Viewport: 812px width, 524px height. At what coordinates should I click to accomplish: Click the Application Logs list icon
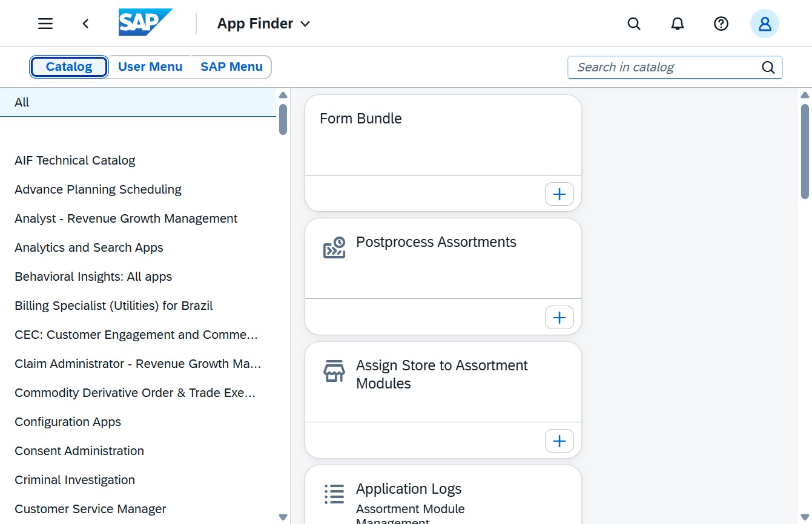coord(334,494)
